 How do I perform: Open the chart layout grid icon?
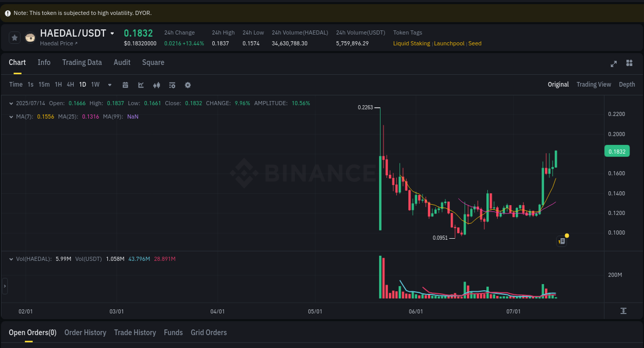click(629, 63)
